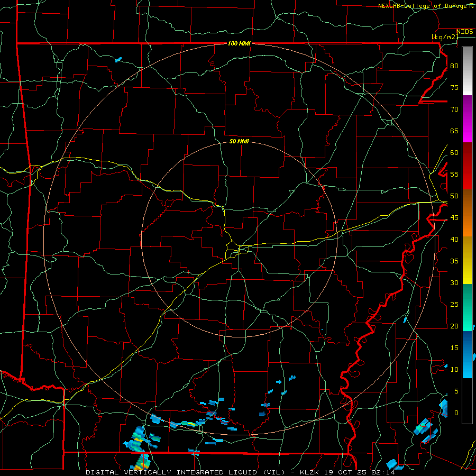This screenshot has height=476, width=476.
Task: Click the legend value 25
Action: pyautogui.click(x=454, y=305)
